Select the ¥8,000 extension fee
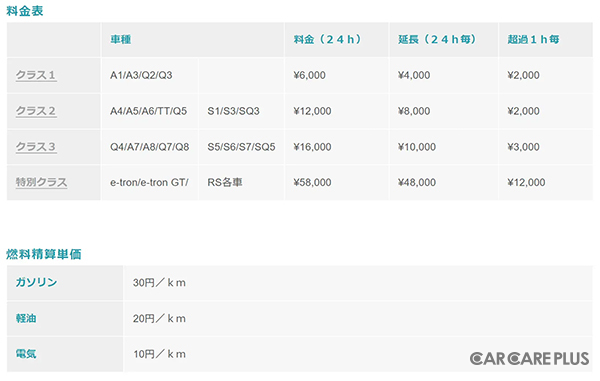 [x=414, y=111]
